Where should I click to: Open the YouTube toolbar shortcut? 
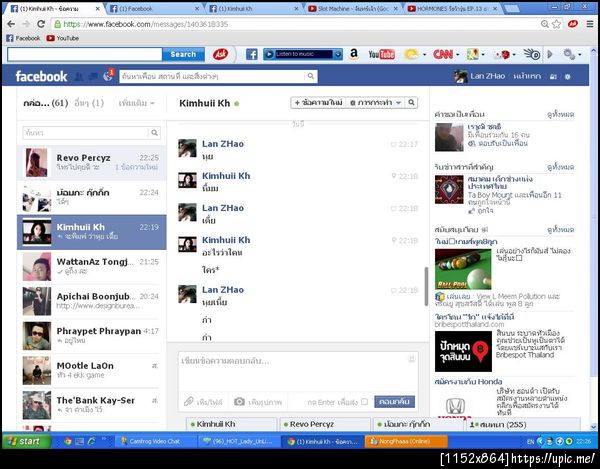point(381,54)
